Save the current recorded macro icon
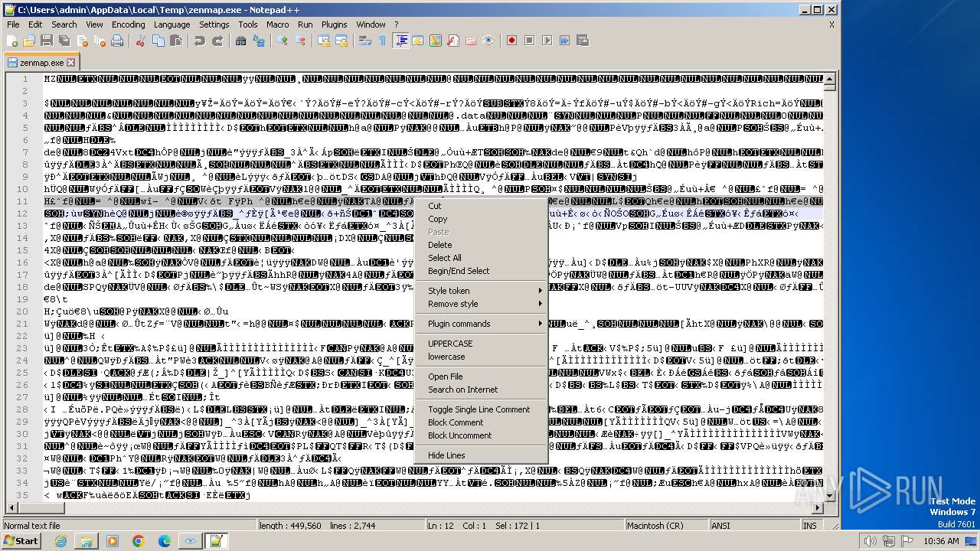Viewport: 980px width, 551px height. click(583, 41)
